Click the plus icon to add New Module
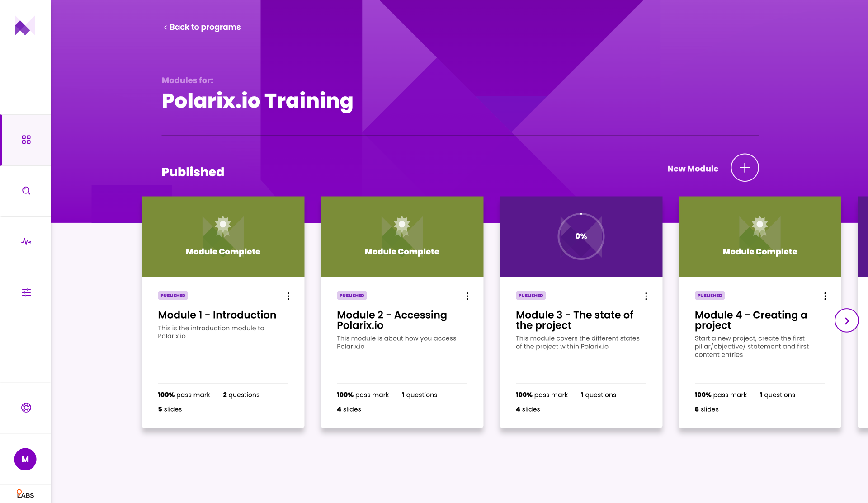This screenshot has height=503, width=868. click(x=745, y=168)
